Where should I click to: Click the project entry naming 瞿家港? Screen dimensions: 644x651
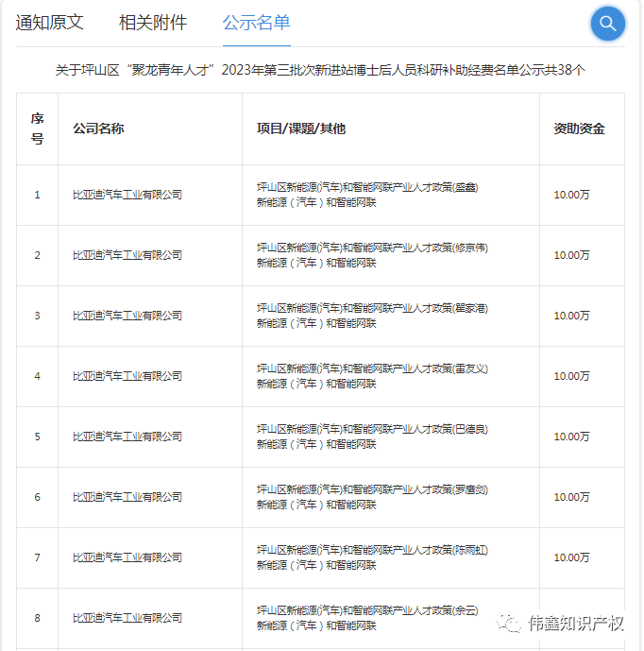[x=372, y=316]
